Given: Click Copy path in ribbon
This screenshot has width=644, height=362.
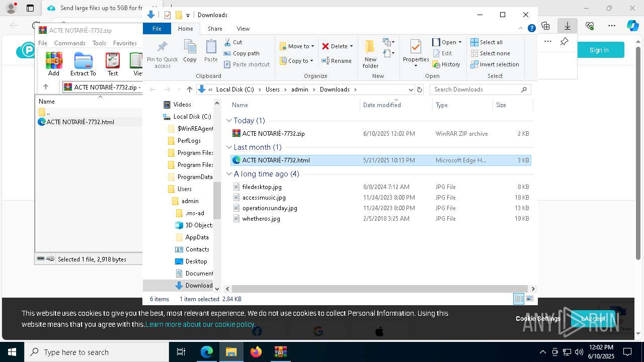Looking at the screenshot, I should point(242,53).
